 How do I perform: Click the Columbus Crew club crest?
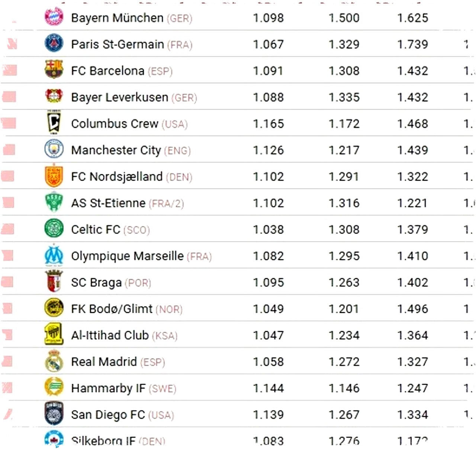point(54,123)
